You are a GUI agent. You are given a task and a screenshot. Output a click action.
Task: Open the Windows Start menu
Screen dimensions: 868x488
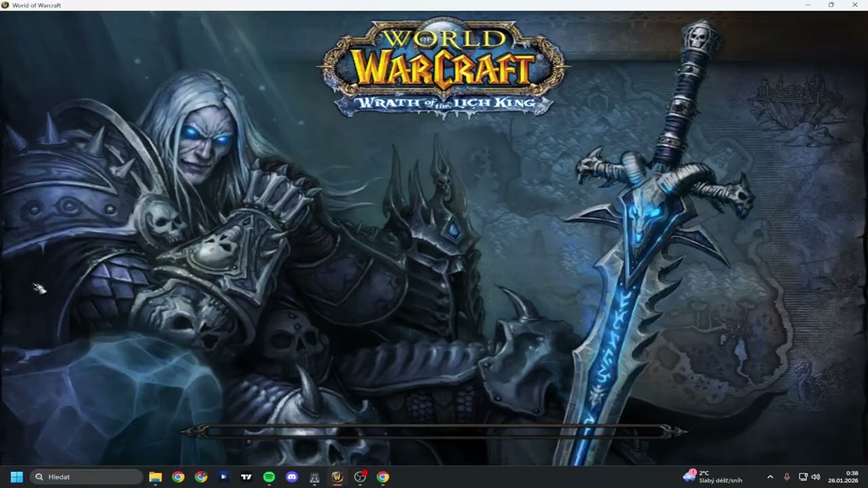tap(17, 476)
